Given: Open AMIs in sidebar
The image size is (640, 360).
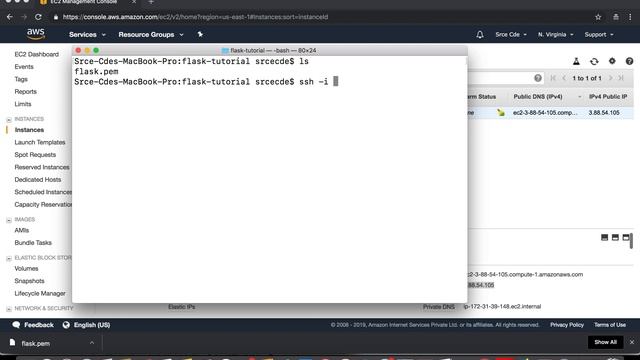Looking at the screenshot, I should pos(22,230).
